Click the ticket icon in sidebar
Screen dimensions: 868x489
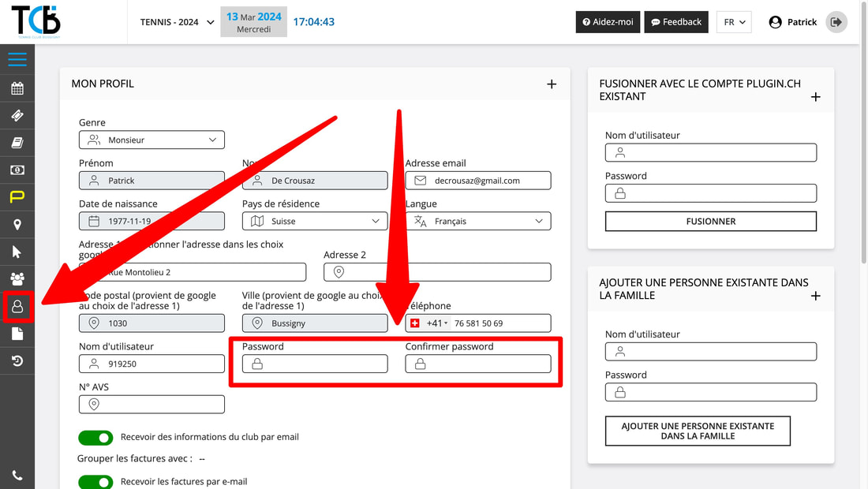[17, 116]
